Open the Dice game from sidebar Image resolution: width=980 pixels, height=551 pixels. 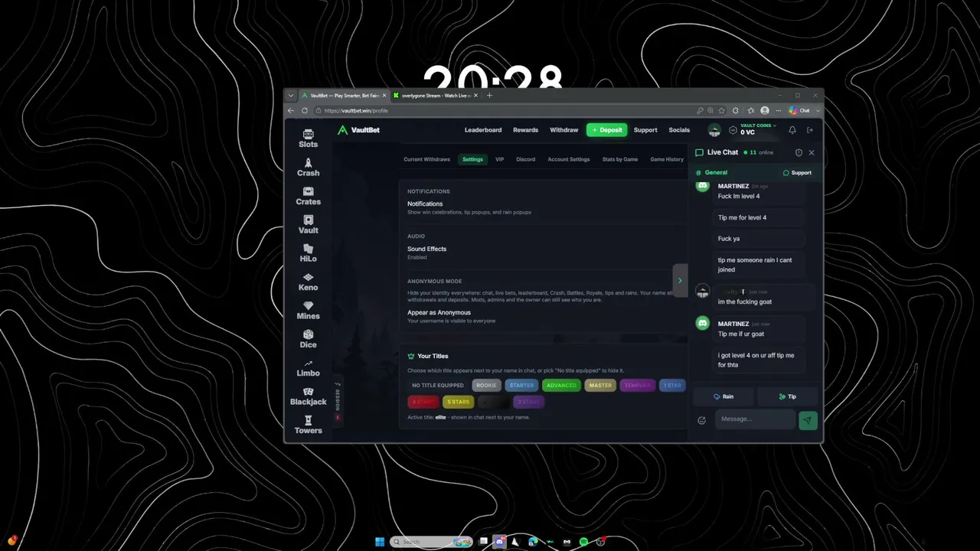308,339
